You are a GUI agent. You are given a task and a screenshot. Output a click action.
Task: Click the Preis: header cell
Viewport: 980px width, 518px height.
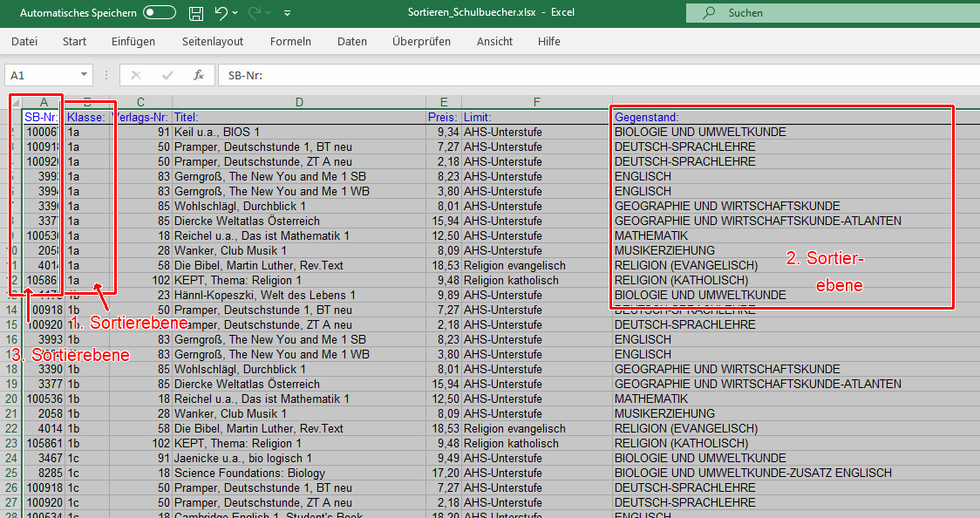pos(444,117)
